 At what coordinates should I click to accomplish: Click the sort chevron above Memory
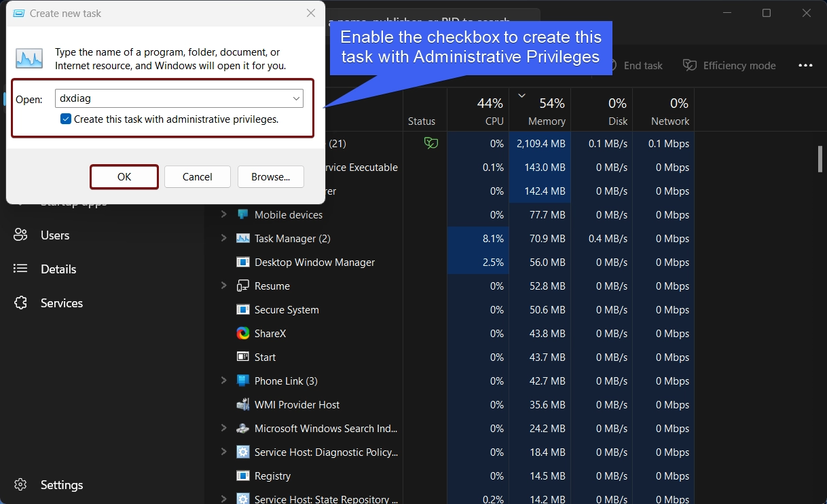pyautogui.click(x=521, y=96)
